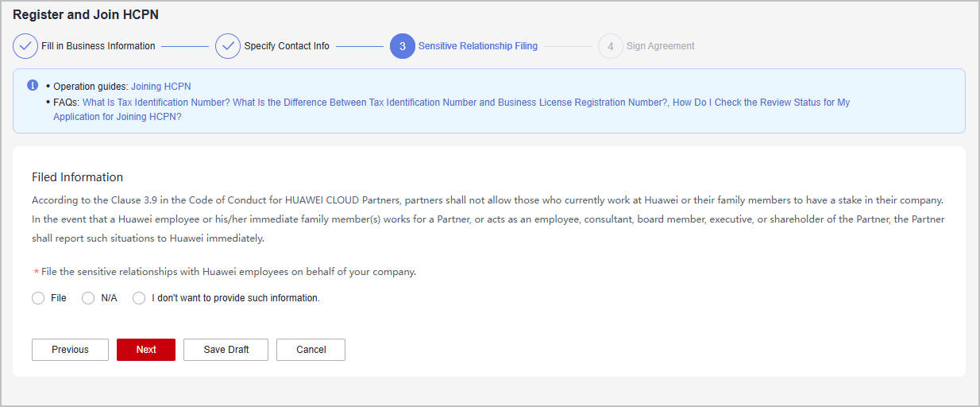
Task: Select the N/A radio option
Action: pyautogui.click(x=89, y=298)
